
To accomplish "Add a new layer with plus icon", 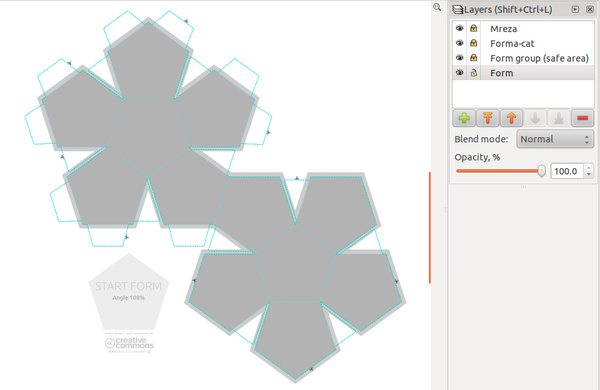I will coord(464,118).
